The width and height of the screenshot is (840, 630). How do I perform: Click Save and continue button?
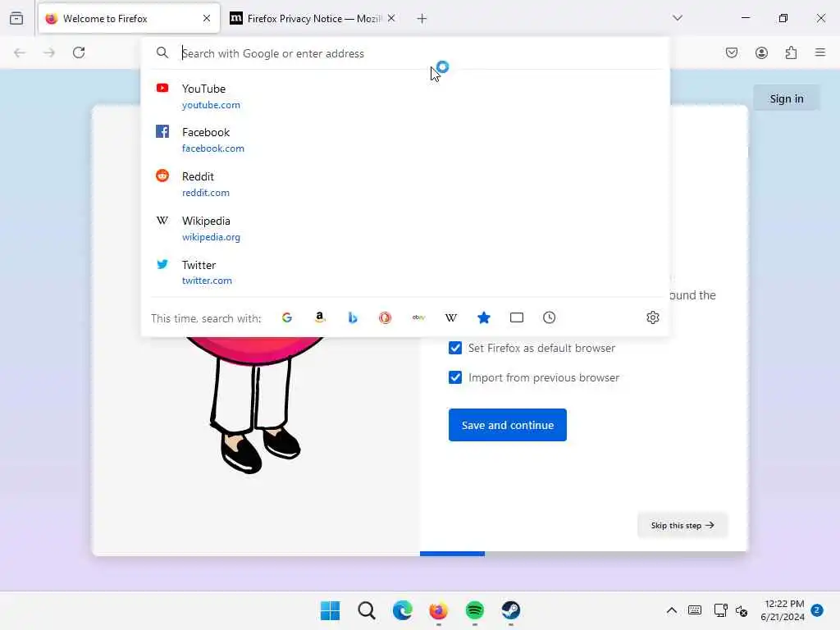[x=507, y=425]
